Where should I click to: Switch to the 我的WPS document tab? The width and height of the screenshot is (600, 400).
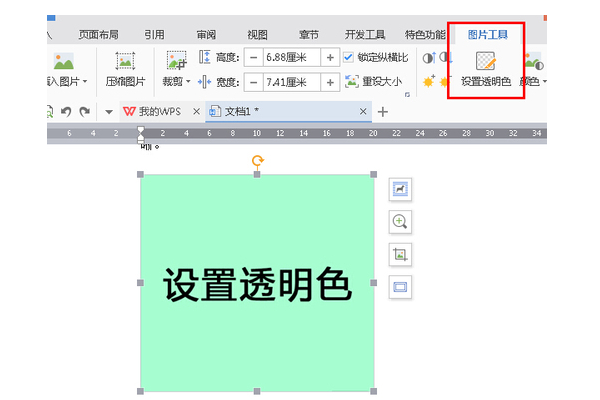click(160, 112)
